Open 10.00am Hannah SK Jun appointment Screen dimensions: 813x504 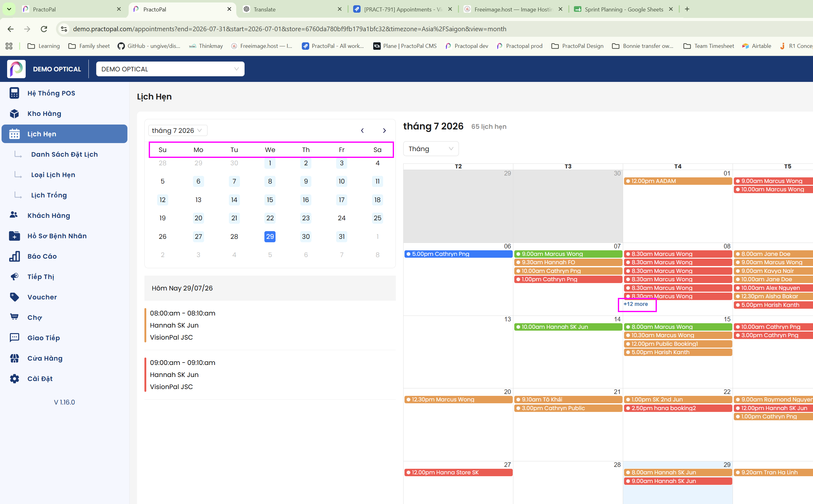(x=568, y=327)
